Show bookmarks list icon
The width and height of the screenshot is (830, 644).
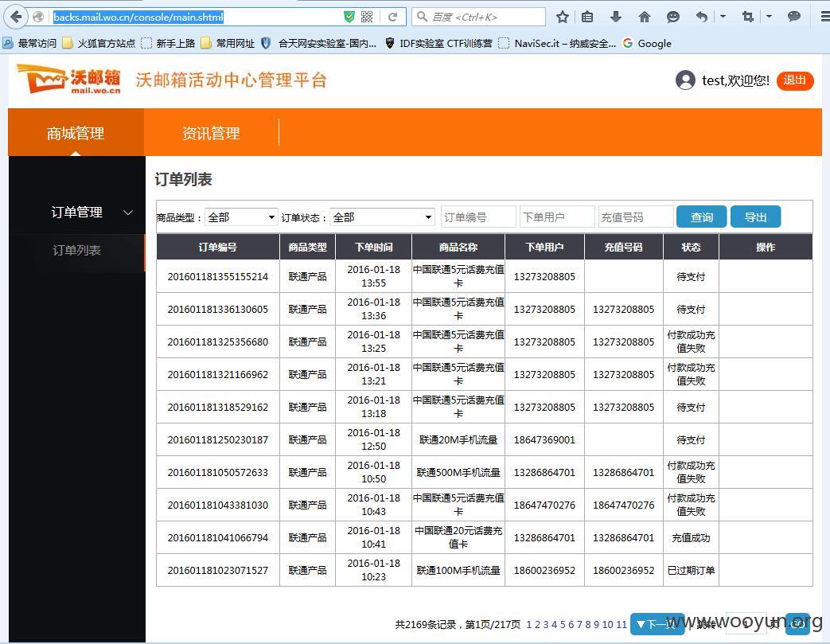[x=587, y=17]
